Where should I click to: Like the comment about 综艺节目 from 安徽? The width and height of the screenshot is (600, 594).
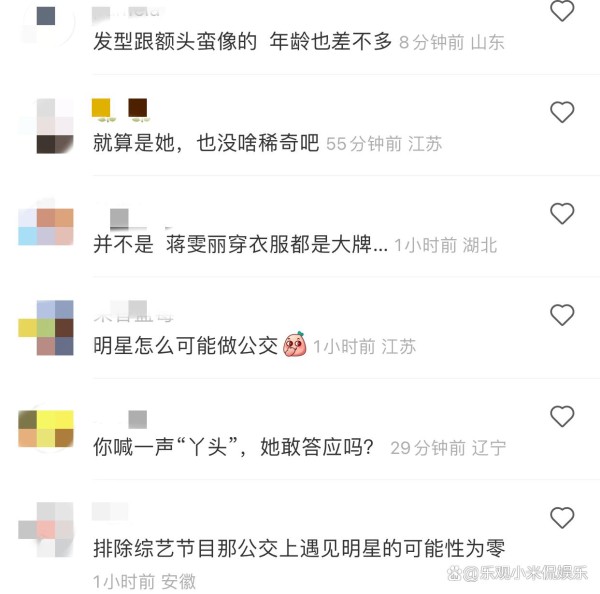coord(562,517)
